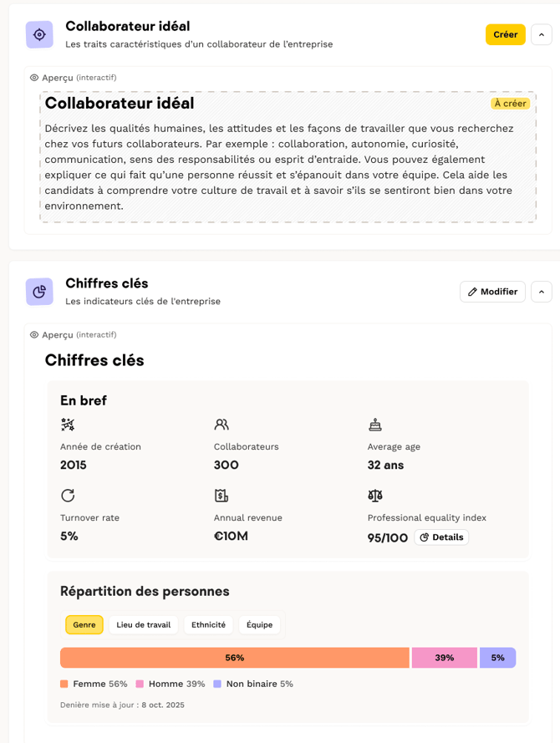This screenshot has height=743, width=560.
Task: Click the refresh icon above Turnover rate
Action: (x=68, y=496)
